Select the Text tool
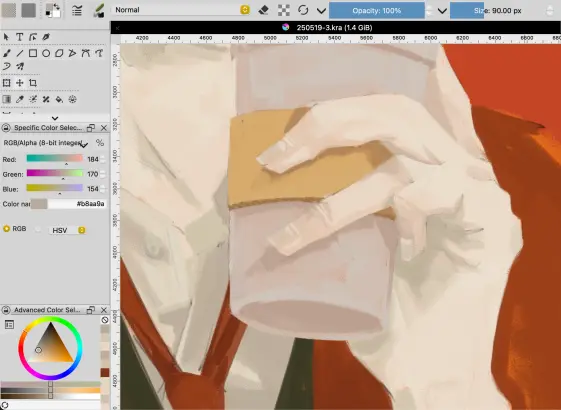Screen dimensions: 561x410 pyautogui.click(x=20, y=37)
